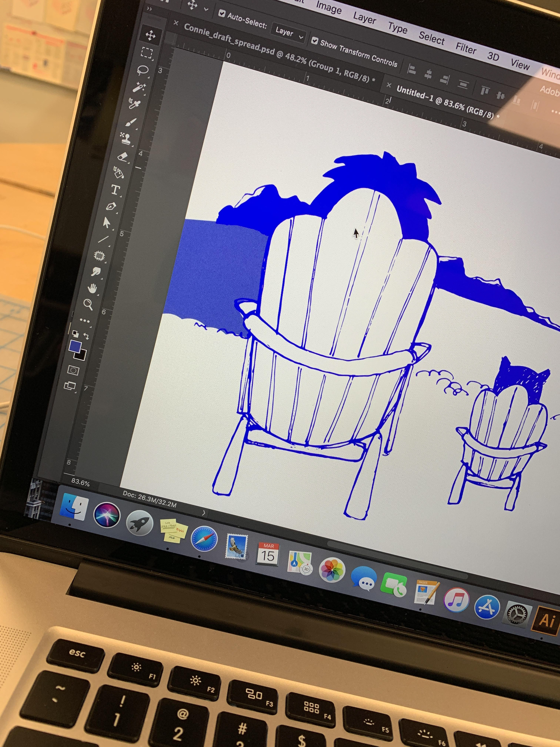The width and height of the screenshot is (560, 747).
Task: Toggle Quick Mask mode icon
Action: pyautogui.click(x=73, y=370)
